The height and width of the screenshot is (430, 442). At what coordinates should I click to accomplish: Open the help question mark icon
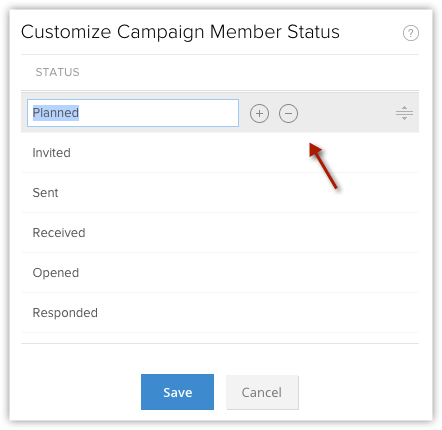click(411, 33)
